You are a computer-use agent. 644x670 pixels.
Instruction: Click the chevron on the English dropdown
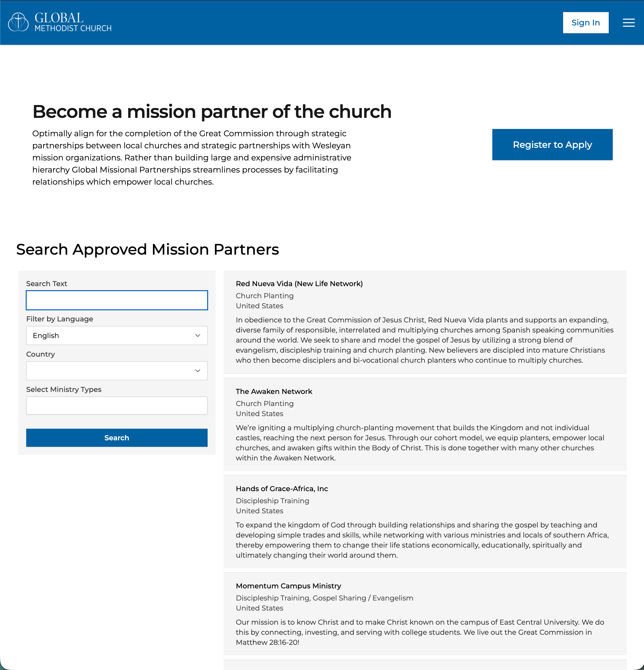[x=198, y=335]
